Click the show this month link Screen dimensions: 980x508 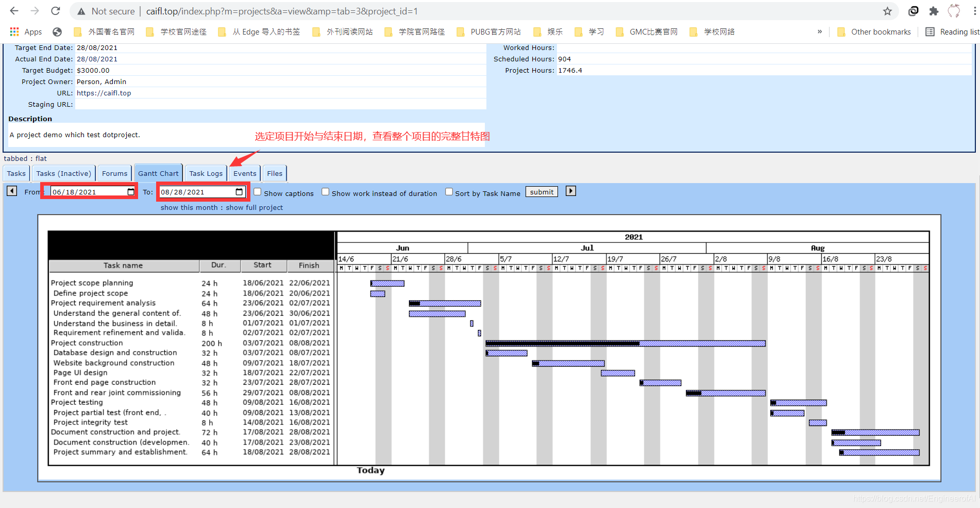pyautogui.click(x=189, y=207)
